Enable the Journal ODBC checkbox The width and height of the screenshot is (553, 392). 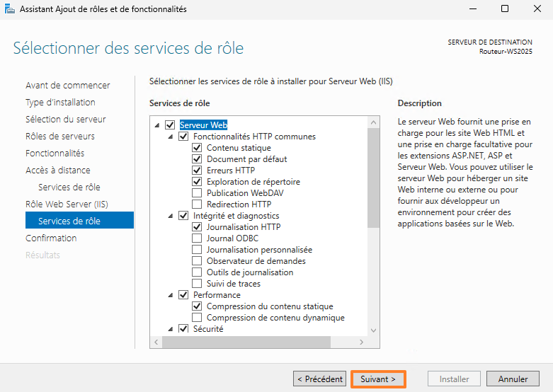[197, 238]
